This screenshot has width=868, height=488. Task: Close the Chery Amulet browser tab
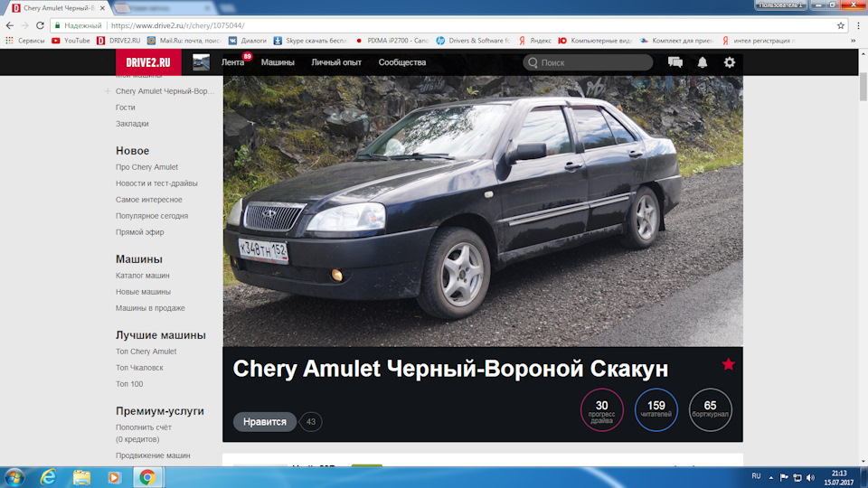coord(102,8)
